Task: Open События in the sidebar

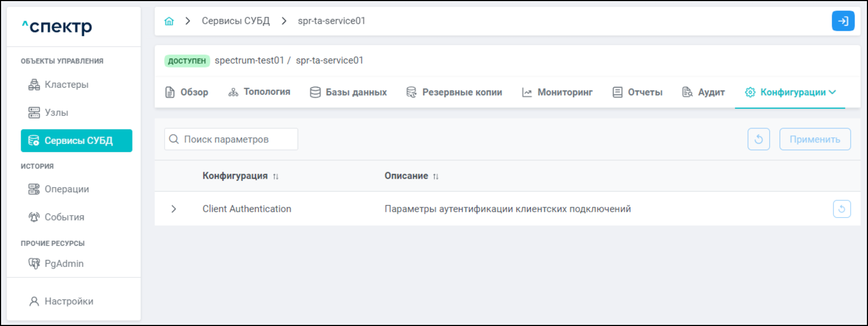Action: click(64, 217)
